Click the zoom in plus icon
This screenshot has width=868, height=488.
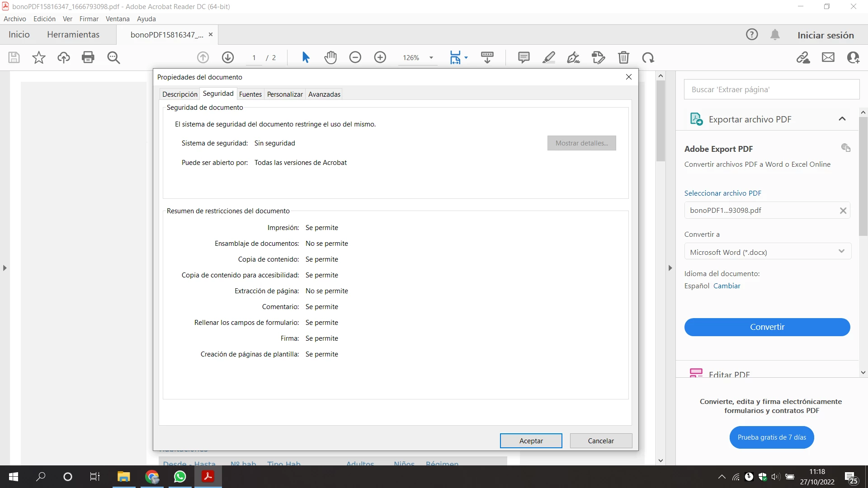(x=380, y=57)
